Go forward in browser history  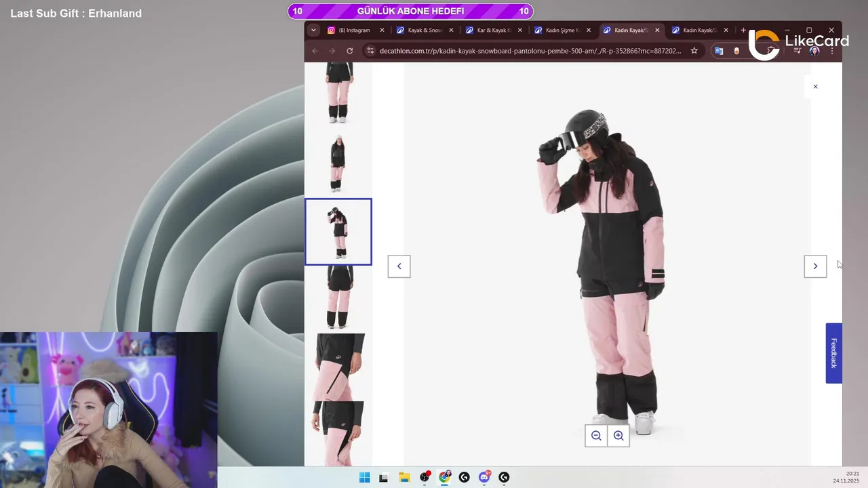point(332,51)
